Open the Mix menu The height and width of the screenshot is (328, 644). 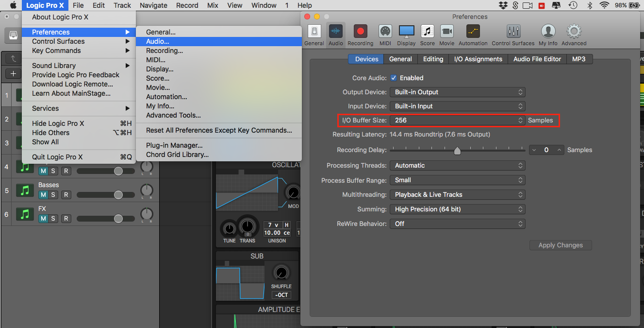[213, 5]
